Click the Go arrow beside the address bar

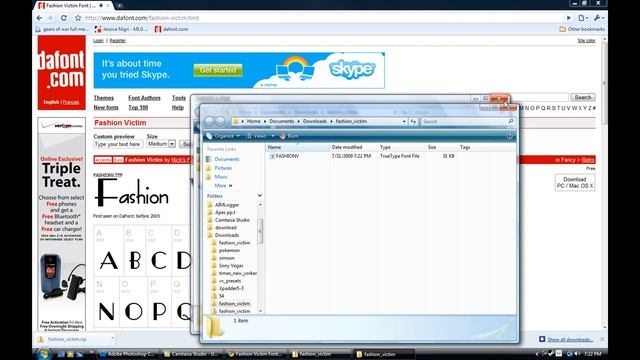(x=569, y=18)
